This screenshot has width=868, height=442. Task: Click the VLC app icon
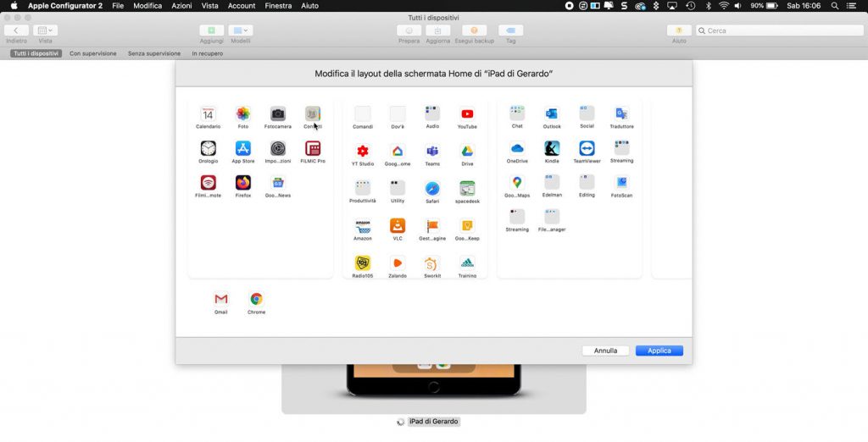click(x=398, y=226)
